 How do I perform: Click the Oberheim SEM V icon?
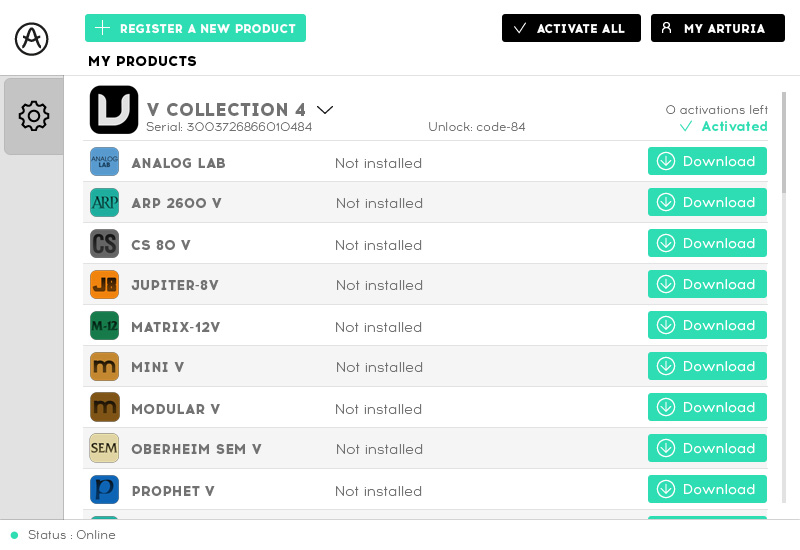[x=105, y=449]
